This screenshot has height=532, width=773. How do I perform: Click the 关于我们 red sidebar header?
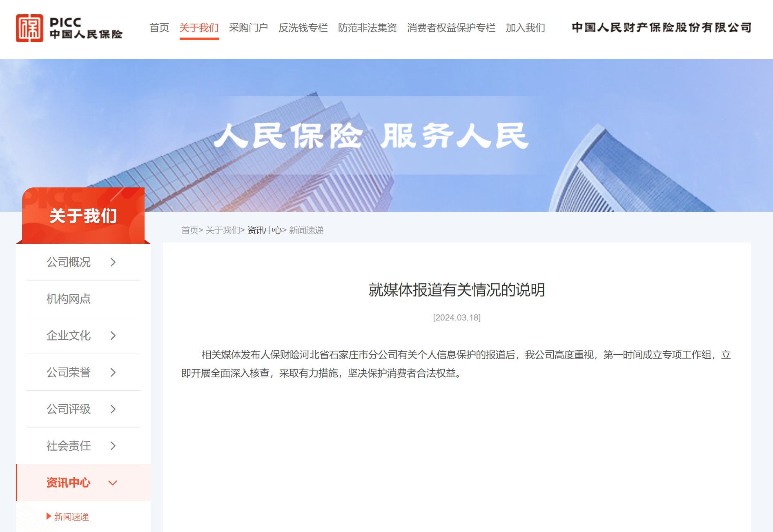pos(83,216)
